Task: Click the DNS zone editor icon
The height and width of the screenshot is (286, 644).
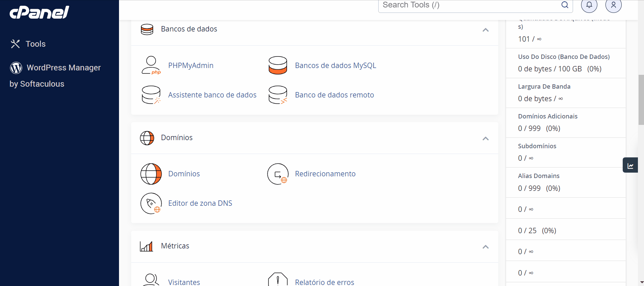Action: pyautogui.click(x=151, y=203)
